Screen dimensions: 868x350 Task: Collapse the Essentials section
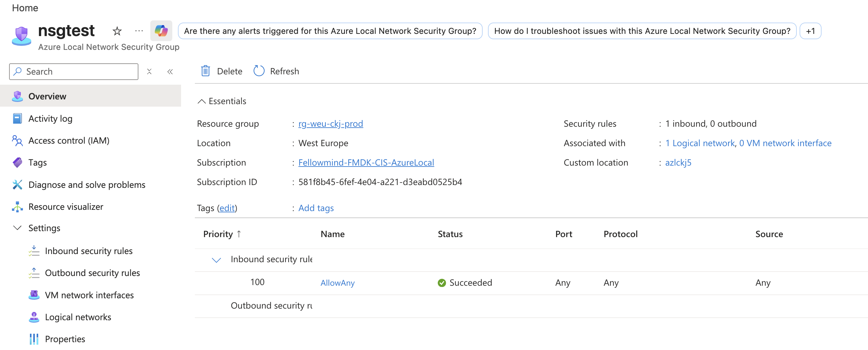201,101
